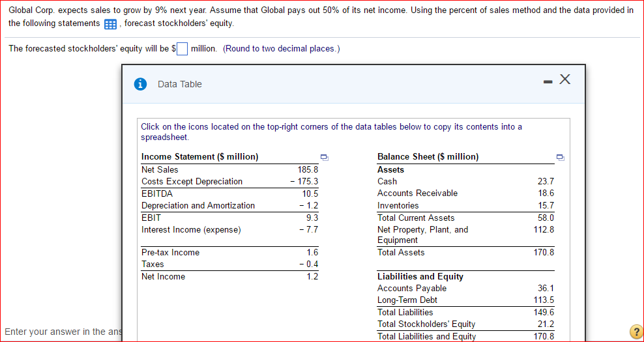This screenshot has width=644, height=342.
Task: Click the Costs Except Depreciation label
Action: point(192,181)
